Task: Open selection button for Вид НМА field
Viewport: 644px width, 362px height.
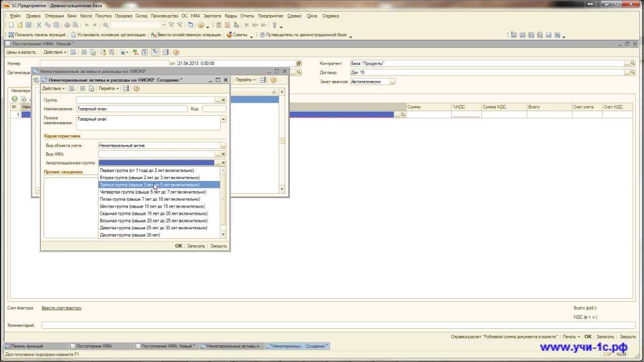Action: (x=217, y=154)
